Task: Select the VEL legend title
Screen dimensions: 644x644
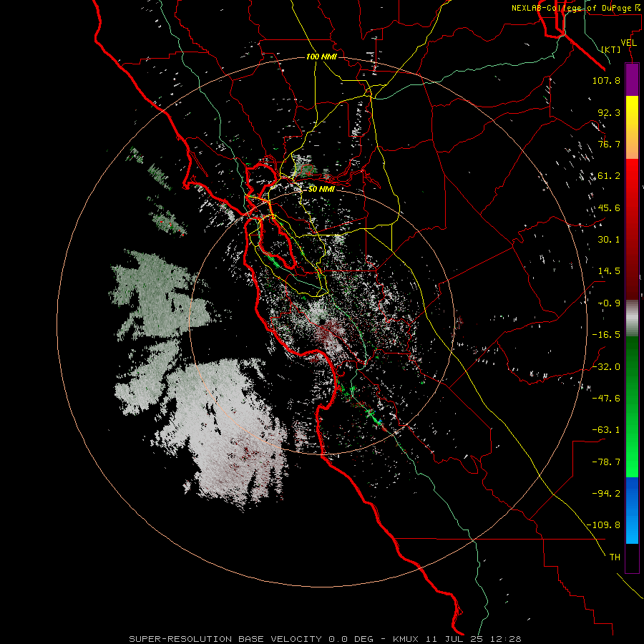Action: (629, 42)
